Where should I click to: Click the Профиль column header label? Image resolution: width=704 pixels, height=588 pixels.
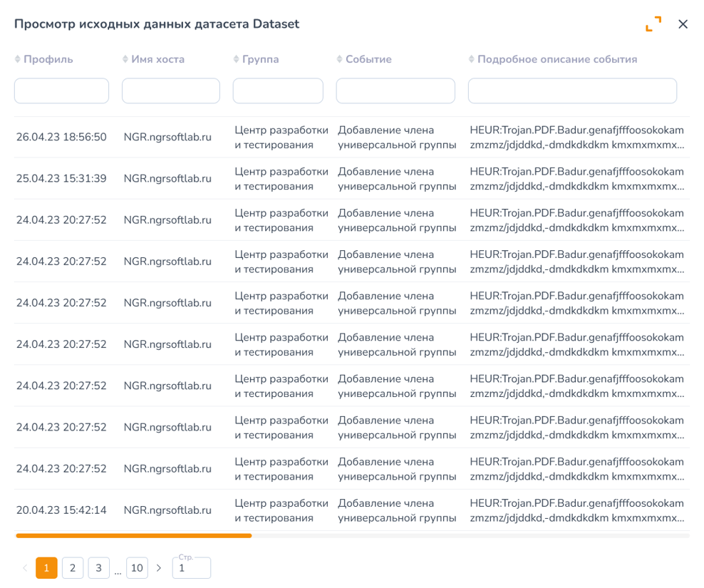(x=48, y=59)
